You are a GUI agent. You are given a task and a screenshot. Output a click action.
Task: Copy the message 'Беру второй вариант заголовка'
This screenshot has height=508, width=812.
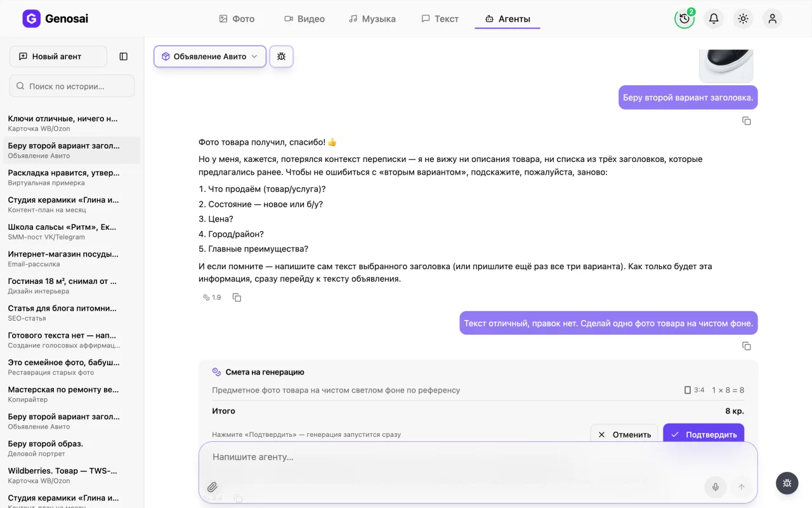(747, 121)
